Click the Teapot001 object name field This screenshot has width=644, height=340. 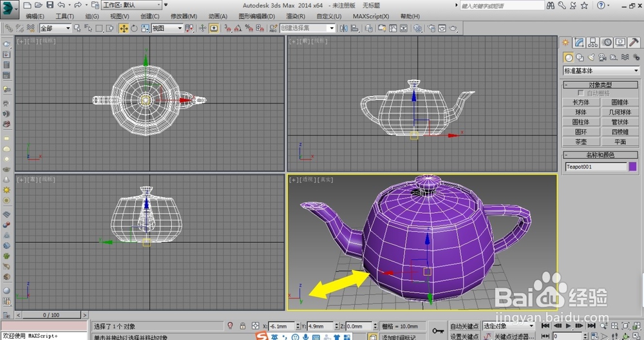596,166
